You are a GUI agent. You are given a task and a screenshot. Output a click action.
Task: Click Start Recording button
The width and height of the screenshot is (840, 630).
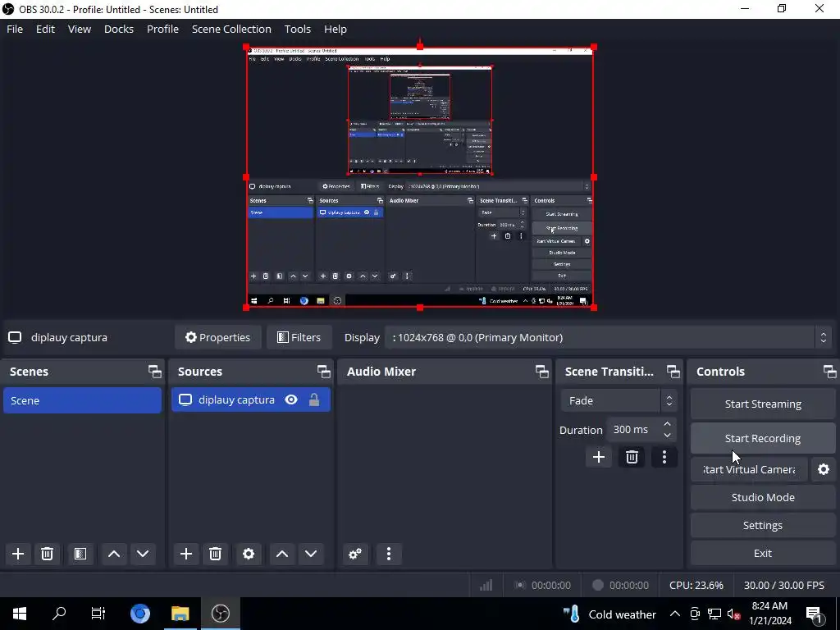(763, 438)
